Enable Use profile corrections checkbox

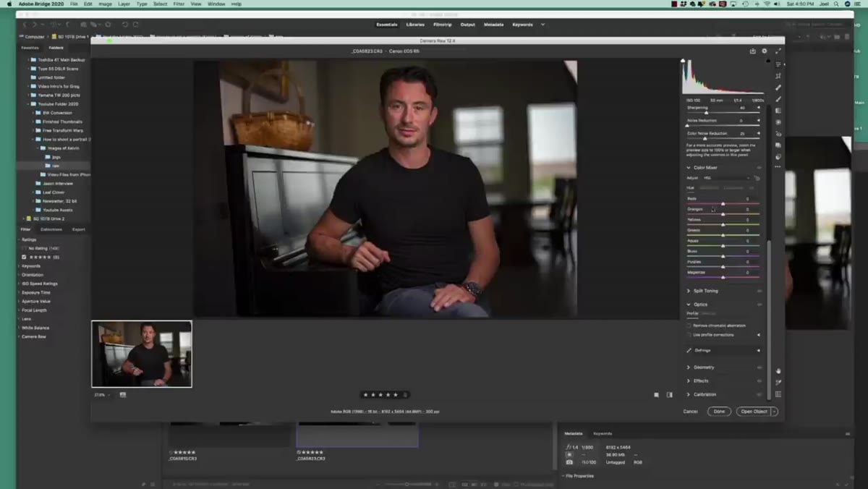pos(689,335)
